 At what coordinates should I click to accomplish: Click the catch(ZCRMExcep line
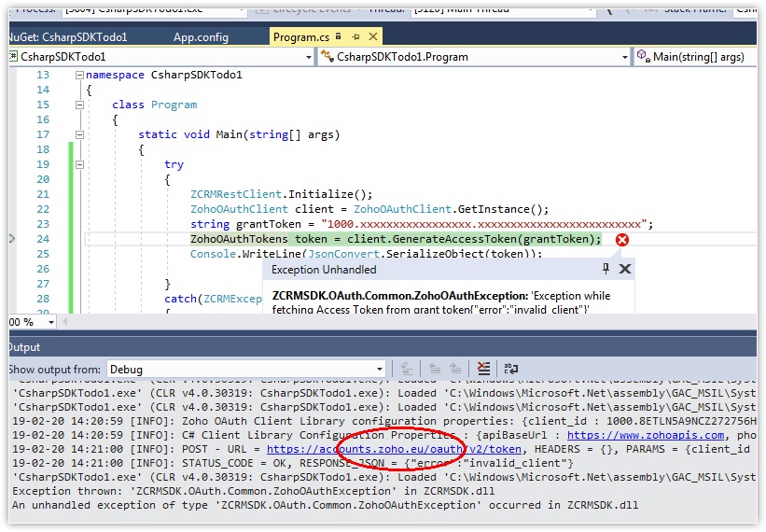[213, 299]
